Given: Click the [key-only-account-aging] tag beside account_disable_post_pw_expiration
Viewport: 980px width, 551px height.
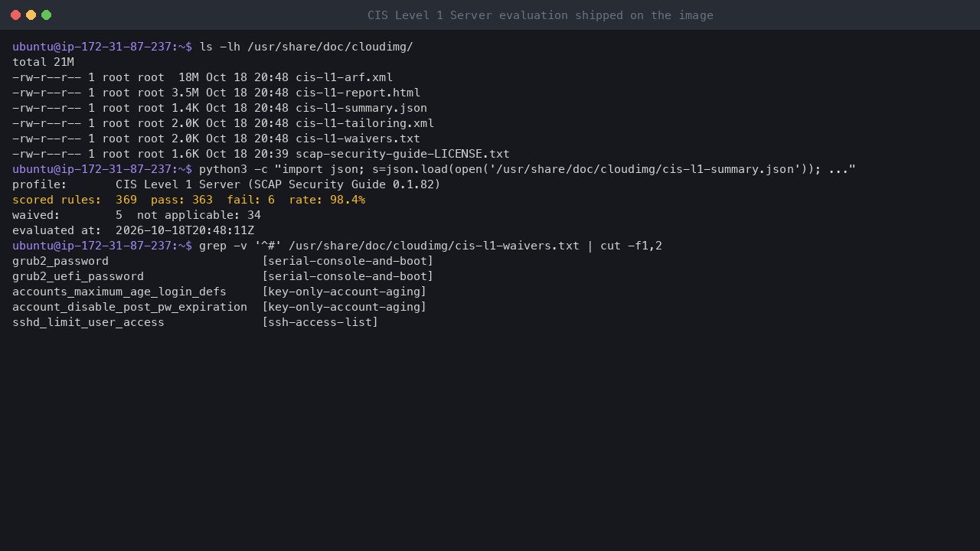Looking at the screenshot, I should click(x=344, y=307).
